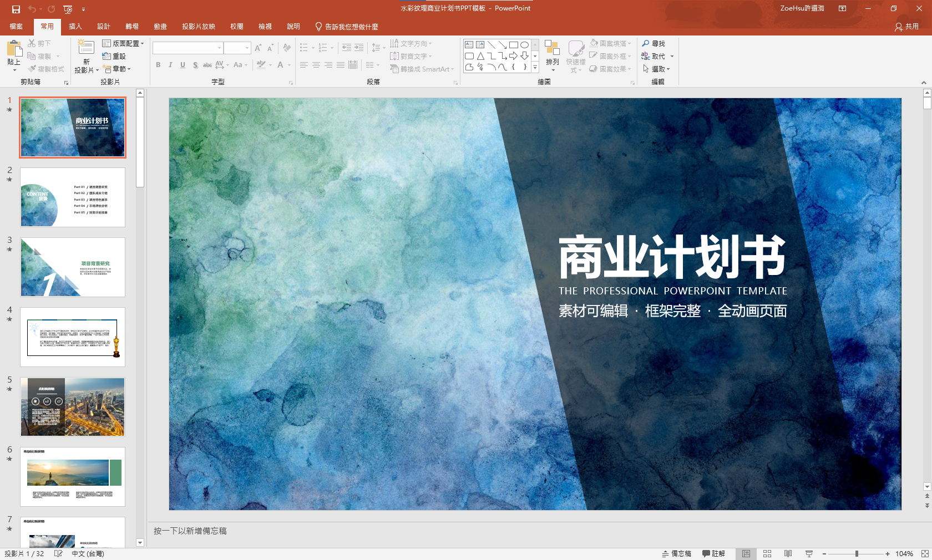Viewport: 932px width, 560px height.
Task: Open the Insert (插入) tab
Action: (75, 27)
